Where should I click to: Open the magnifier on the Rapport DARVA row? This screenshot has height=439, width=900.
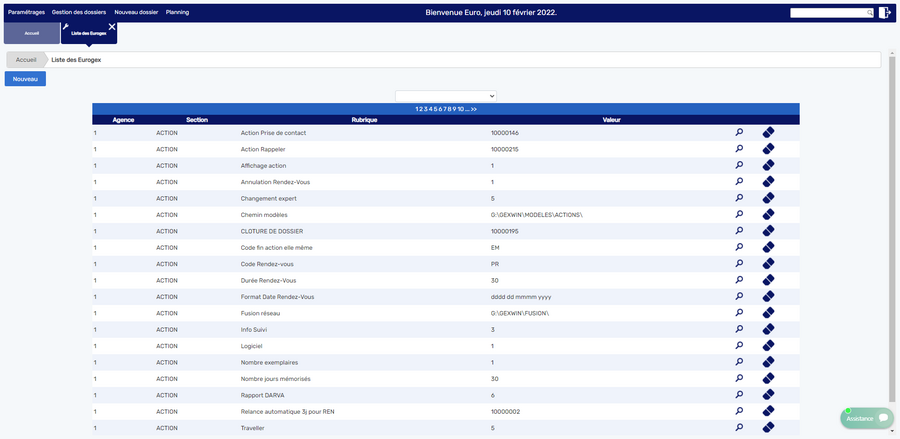click(x=739, y=395)
